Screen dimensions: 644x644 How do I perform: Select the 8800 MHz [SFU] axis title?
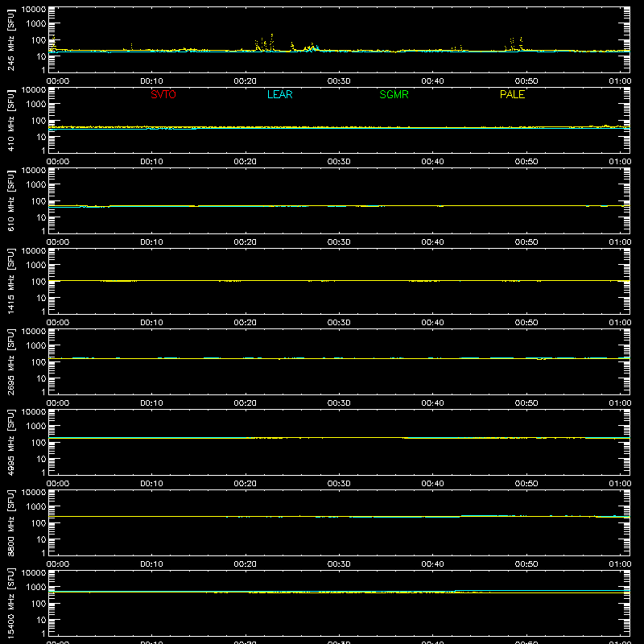(x=10, y=522)
